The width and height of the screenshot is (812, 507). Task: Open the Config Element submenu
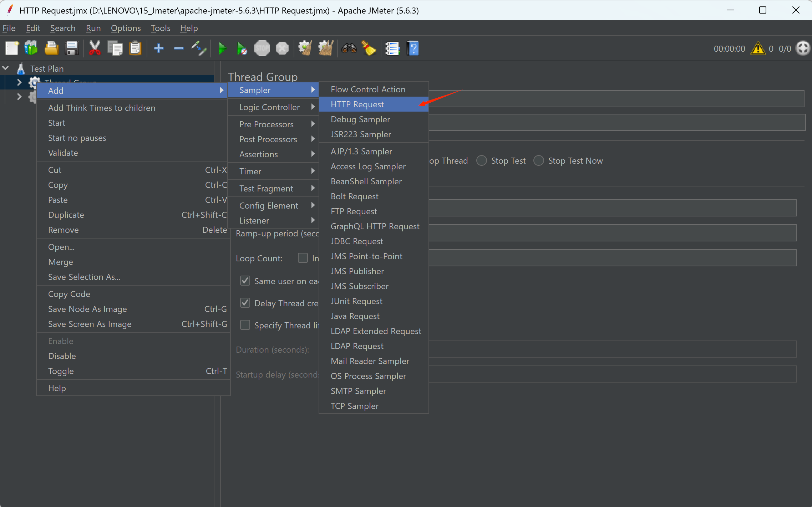point(273,205)
